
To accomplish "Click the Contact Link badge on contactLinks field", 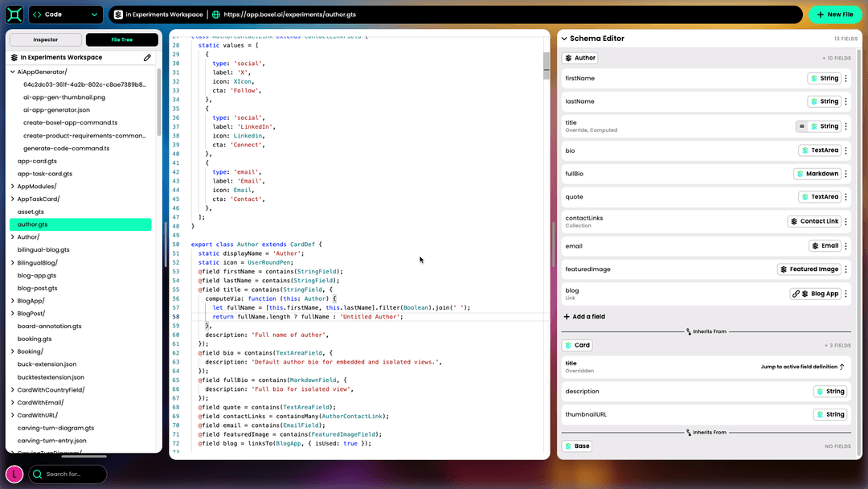I will click(815, 220).
